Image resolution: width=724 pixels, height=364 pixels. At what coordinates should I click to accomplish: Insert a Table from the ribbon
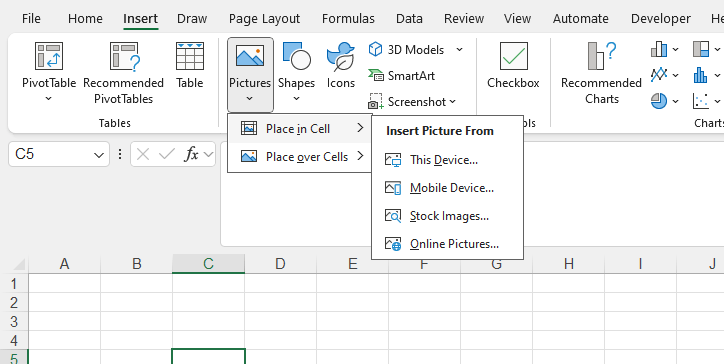[189, 66]
